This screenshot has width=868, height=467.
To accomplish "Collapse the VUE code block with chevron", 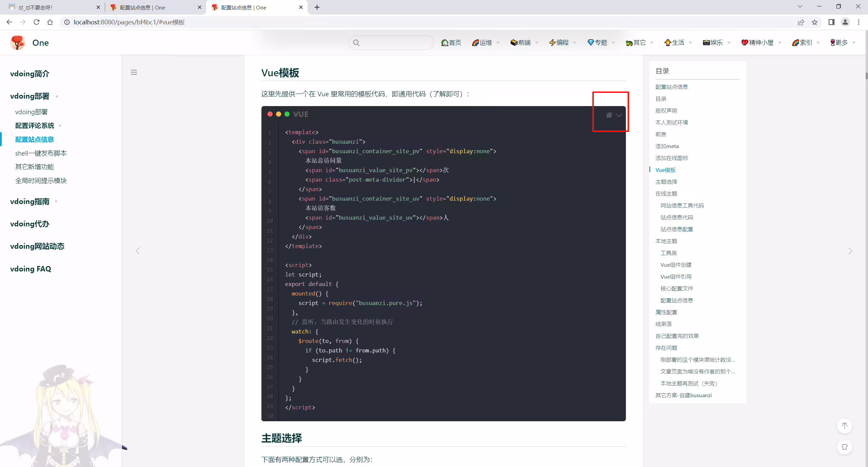I will coord(619,115).
